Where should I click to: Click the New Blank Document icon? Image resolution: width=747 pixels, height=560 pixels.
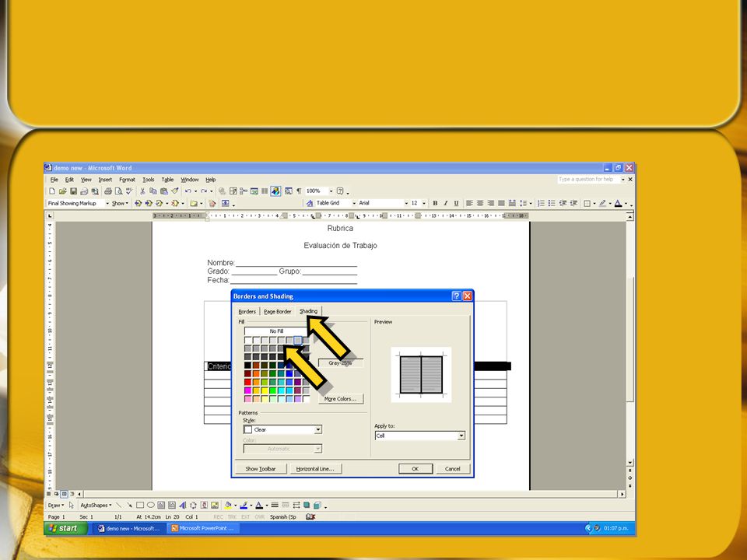tap(52, 191)
